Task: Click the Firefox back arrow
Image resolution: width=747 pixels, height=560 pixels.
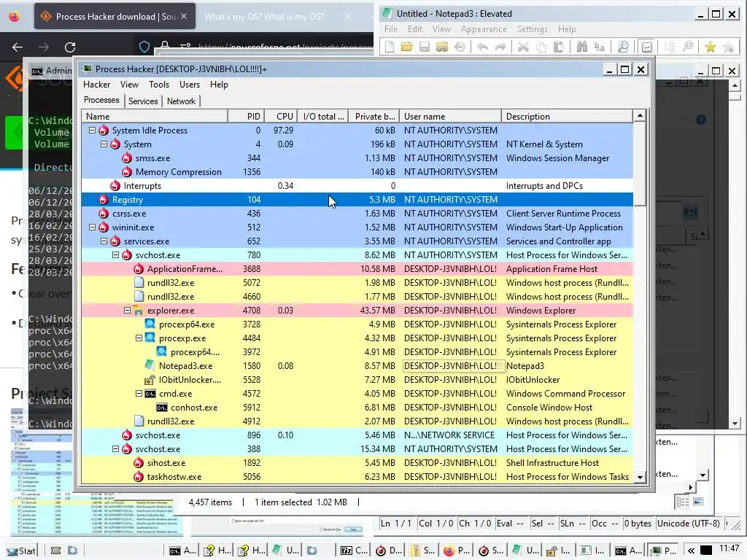Action: (x=18, y=47)
